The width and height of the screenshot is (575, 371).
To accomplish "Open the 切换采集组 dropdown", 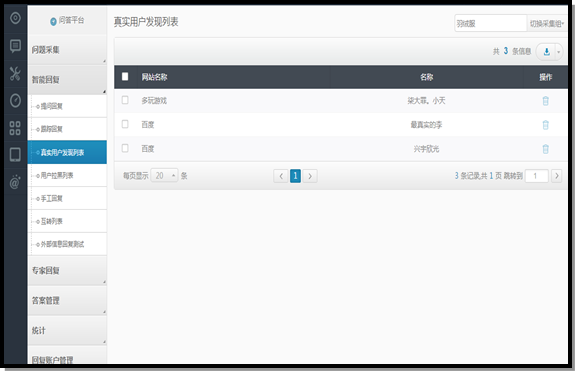I will pyautogui.click(x=546, y=23).
